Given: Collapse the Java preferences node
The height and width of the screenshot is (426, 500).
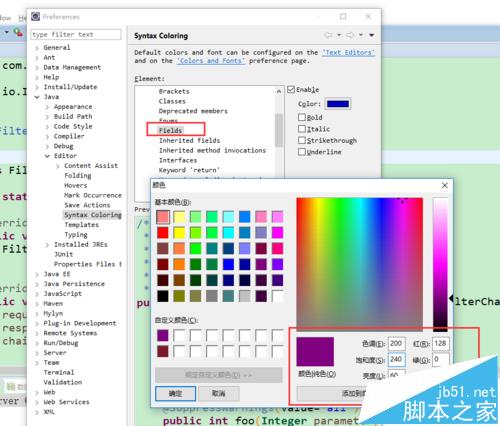Looking at the screenshot, I should [x=37, y=97].
